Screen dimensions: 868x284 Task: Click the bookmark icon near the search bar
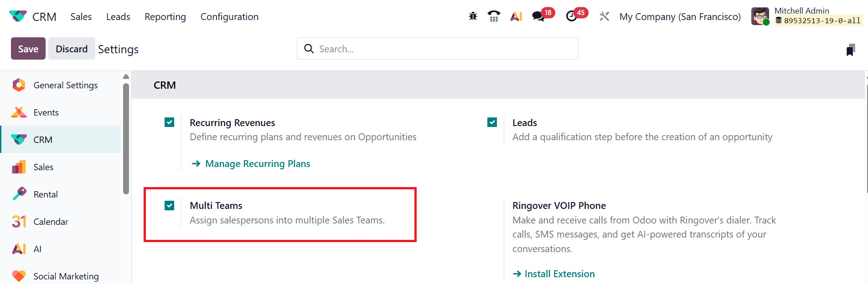click(x=850, y=50)
